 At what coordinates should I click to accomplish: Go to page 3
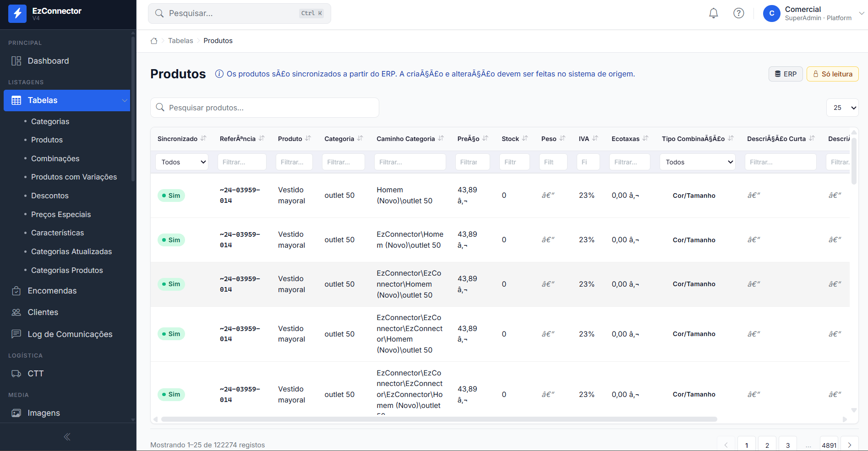point(788,445)
